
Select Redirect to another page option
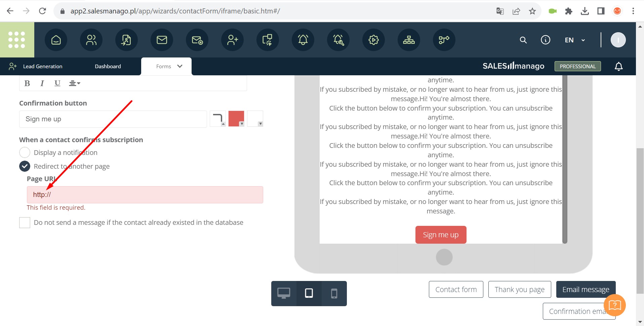coord(25,166)
